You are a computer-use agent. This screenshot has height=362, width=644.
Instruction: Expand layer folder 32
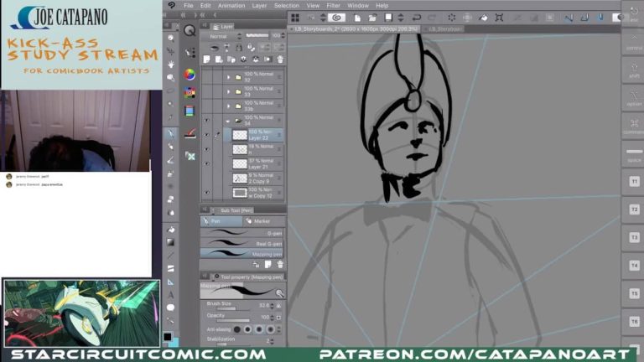[228, 78]
